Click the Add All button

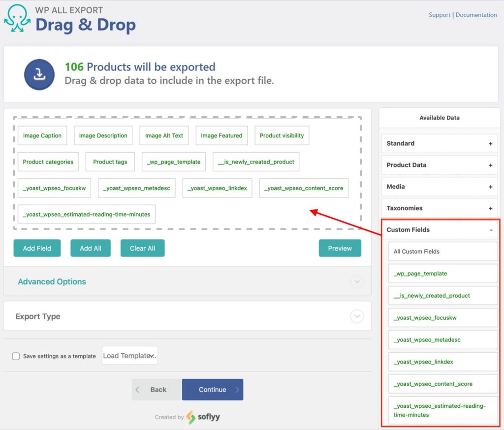click(x=90, y=248)
